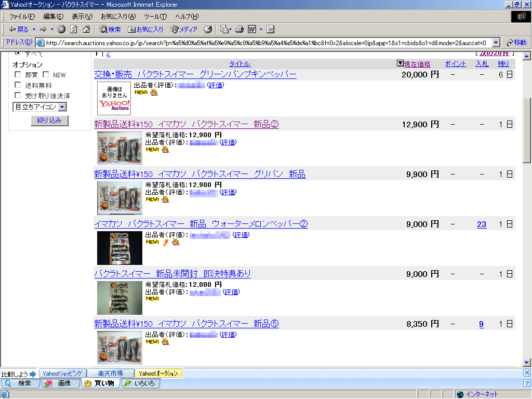This screenshot has width=532, height=399.
Task: Open the 目立ちアイコン dropdown
Action: pos(39,107)
